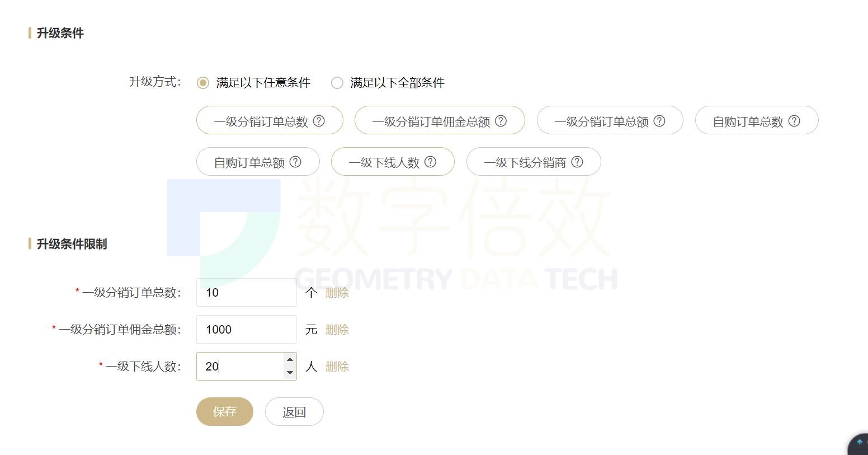Open help tooltip for 一级下线人数 condition
The height and width of the screenshot is (455, 868).
[x=430, y=162]
